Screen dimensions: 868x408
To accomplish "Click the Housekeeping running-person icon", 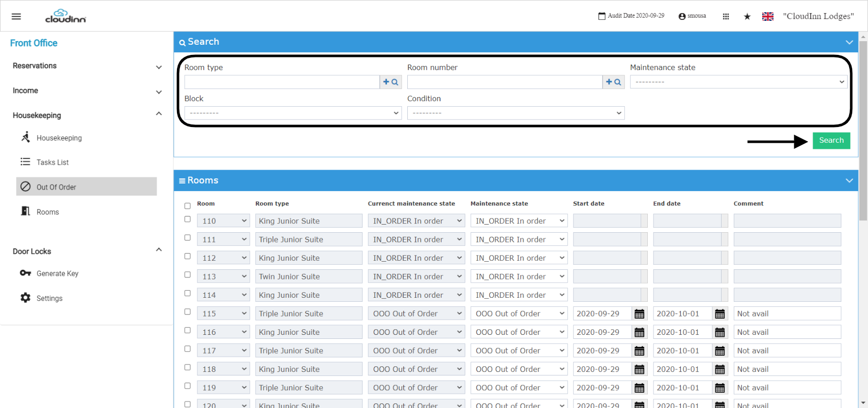I will pos(25,137).
